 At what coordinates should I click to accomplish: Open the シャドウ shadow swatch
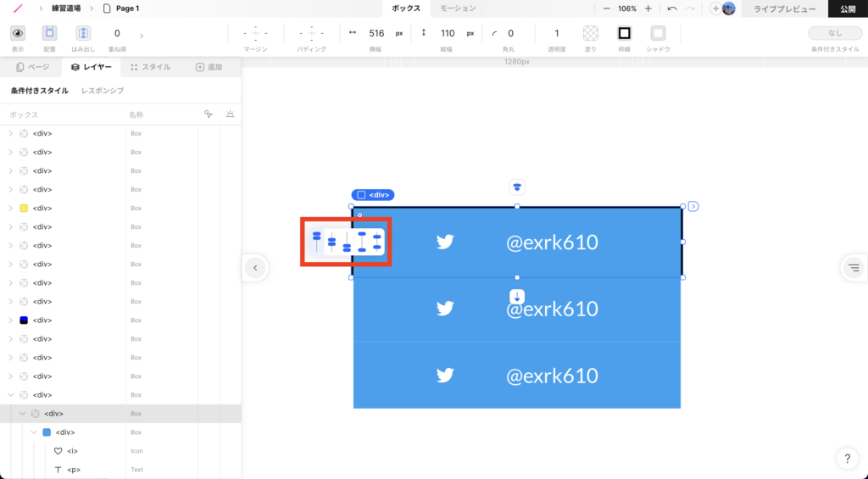pos(658,33)
